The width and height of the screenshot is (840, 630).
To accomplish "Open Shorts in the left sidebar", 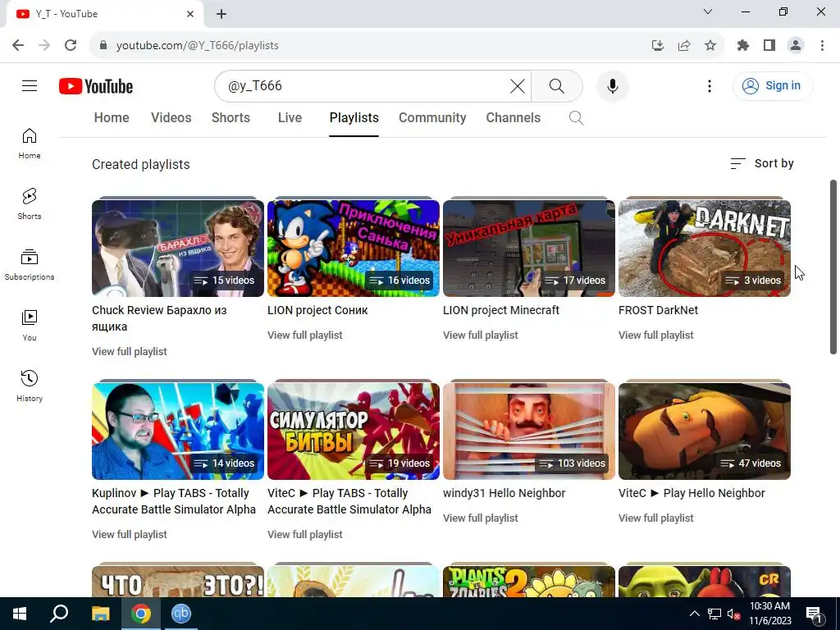I will 30,204.
